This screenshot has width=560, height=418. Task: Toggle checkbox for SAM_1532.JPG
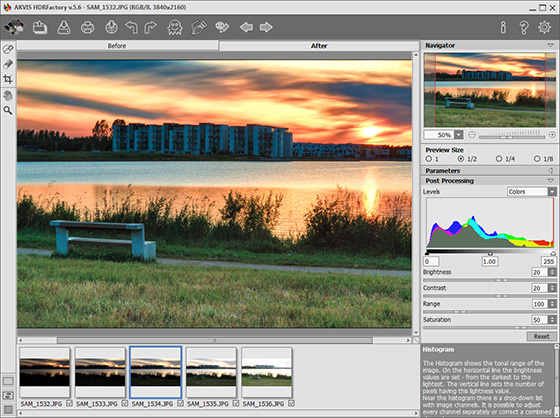click(x=69, y=403)
